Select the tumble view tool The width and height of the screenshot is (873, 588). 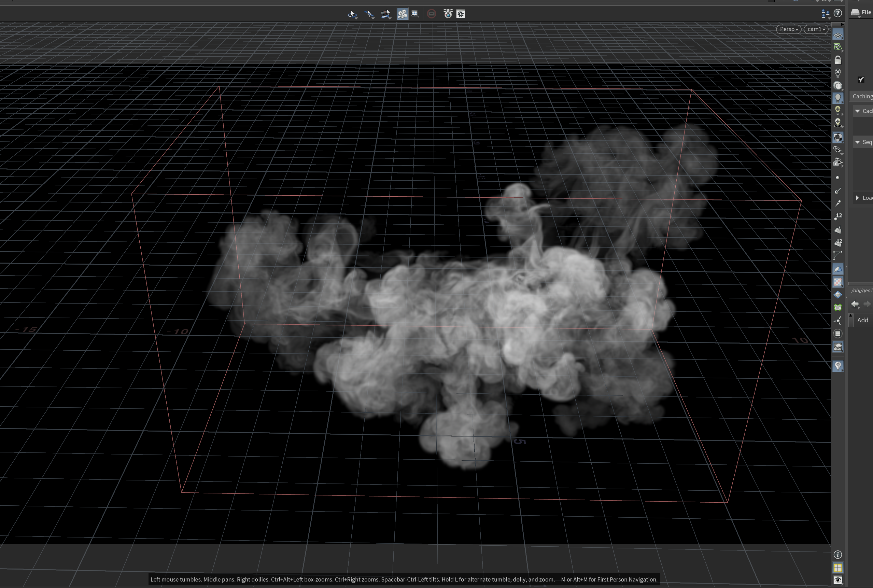click(x=352, y=14)
